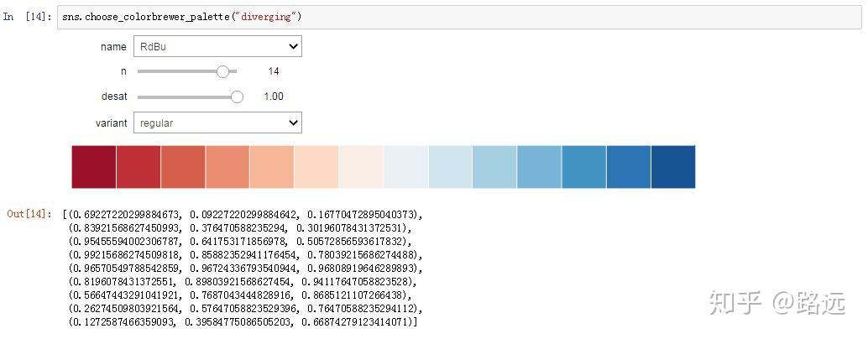The image size is (868, 339).
Task: Pick the fifth light salmon swatch
Action: tap(272, 167)
